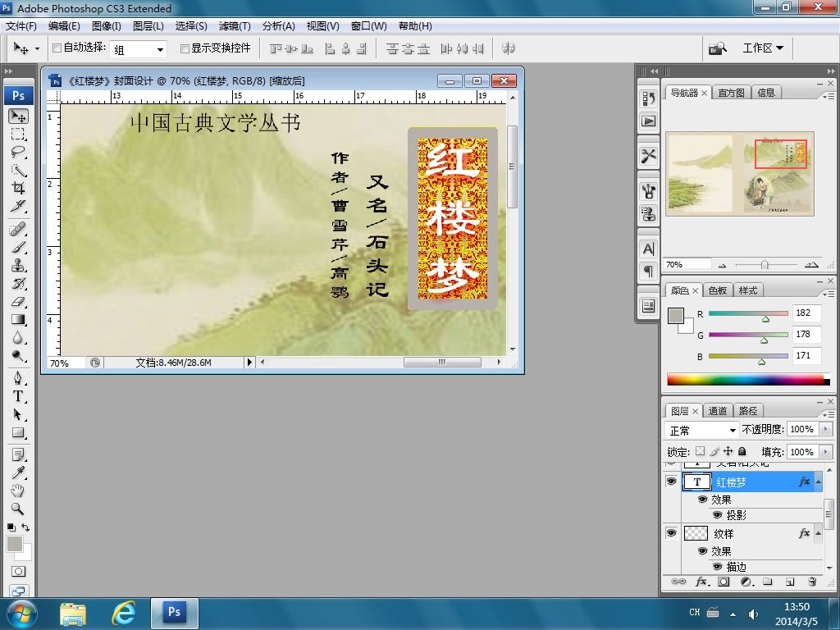The height and width of the screenshot is (630, 840).
Task: Select the Notes tool
Action: (x=18, y=454)
